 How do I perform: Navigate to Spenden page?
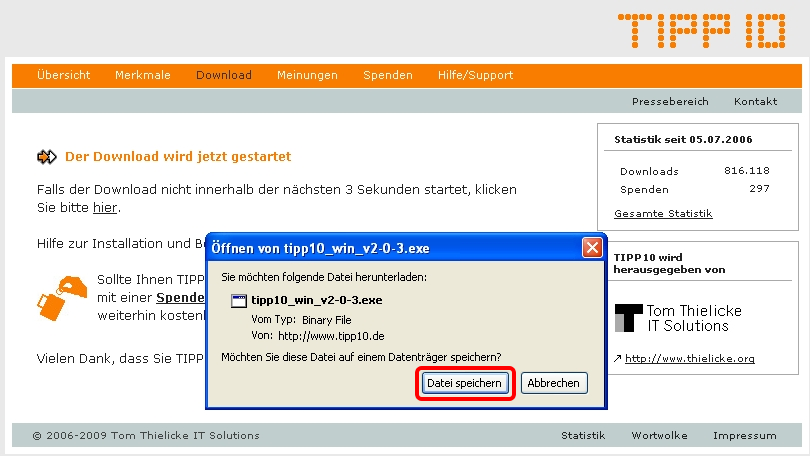[x=387, y=76]
